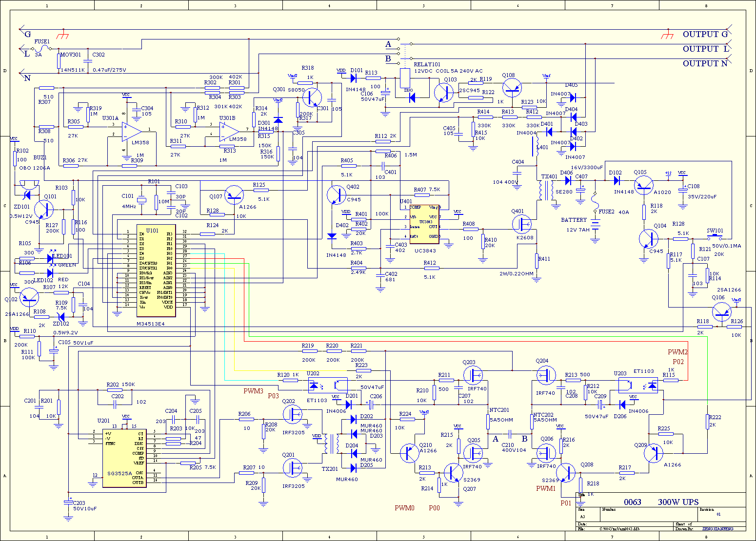Select the U301A LM358 op-amp triangle
The width and height of the screenshot is (756, 541).
[132, 131]
